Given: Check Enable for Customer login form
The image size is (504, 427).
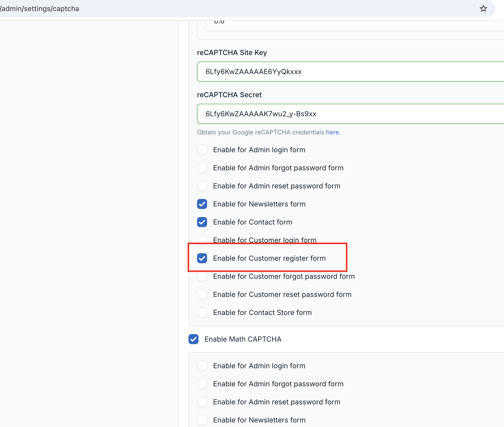Looking at the screenshot, I should click(202, 240).
